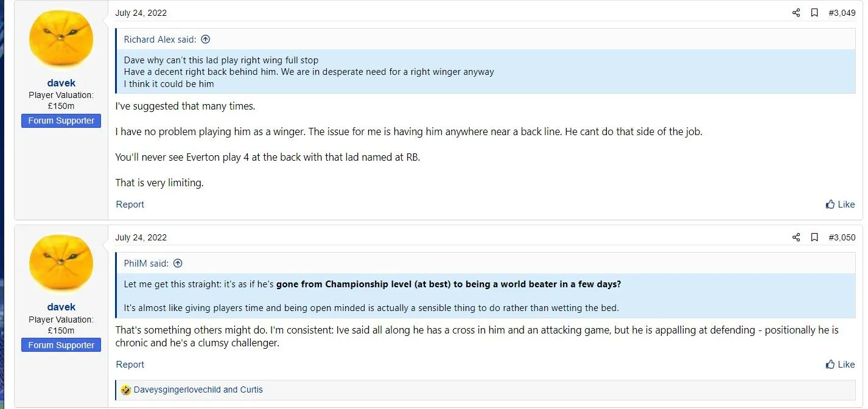Click share icon on post #3,049
Viewport: 868px width, 409px height.
click(796, 13)
